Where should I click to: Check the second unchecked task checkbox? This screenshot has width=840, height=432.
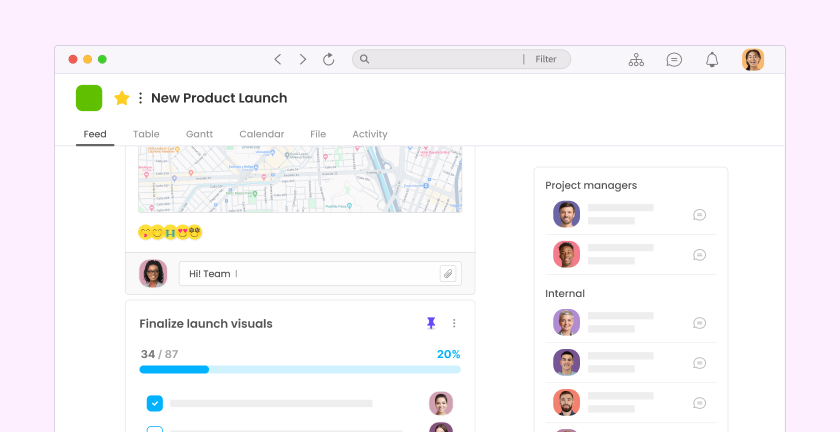[x=155, y=429]
